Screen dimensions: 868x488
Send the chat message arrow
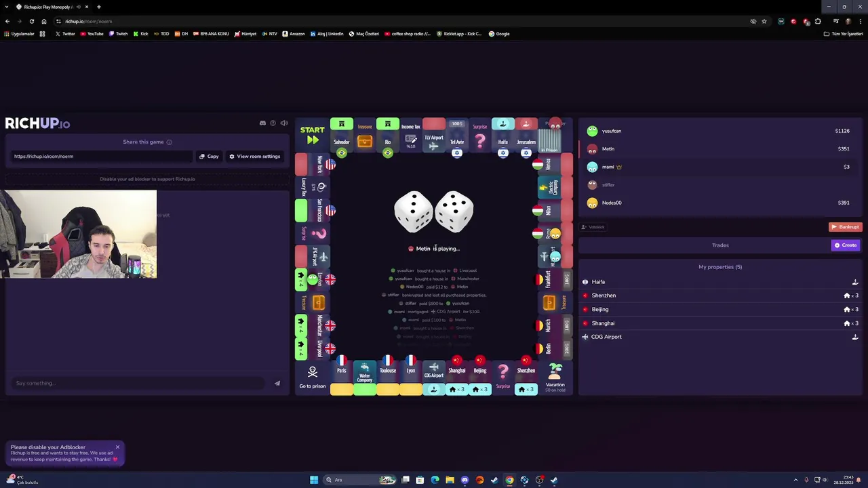[277, 384]
